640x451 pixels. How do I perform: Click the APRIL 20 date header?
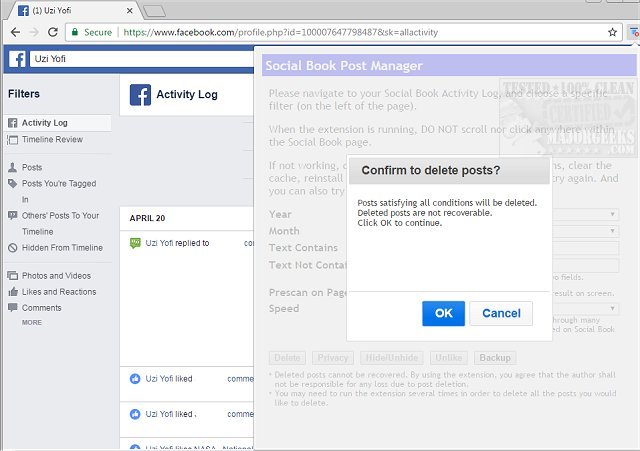coord(147,218)
